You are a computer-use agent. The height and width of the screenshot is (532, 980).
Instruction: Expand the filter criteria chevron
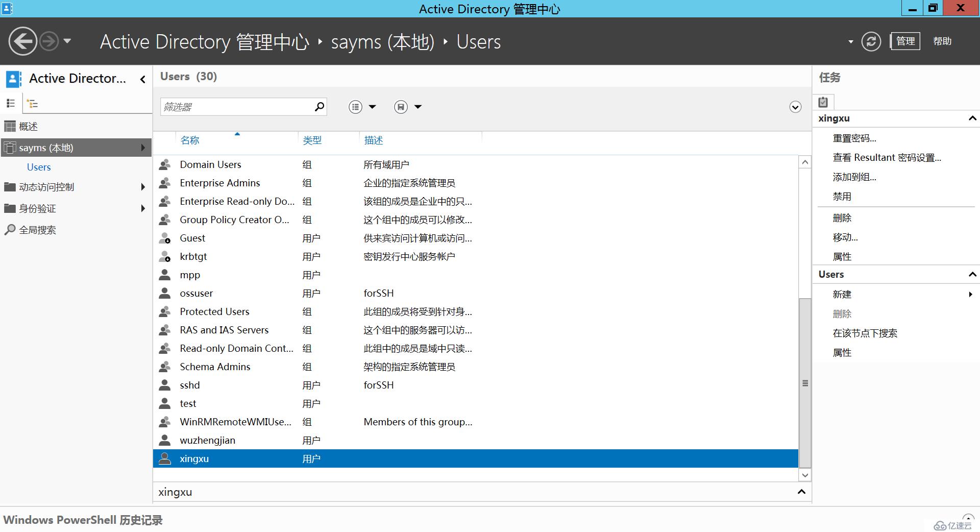coord(795,107)
